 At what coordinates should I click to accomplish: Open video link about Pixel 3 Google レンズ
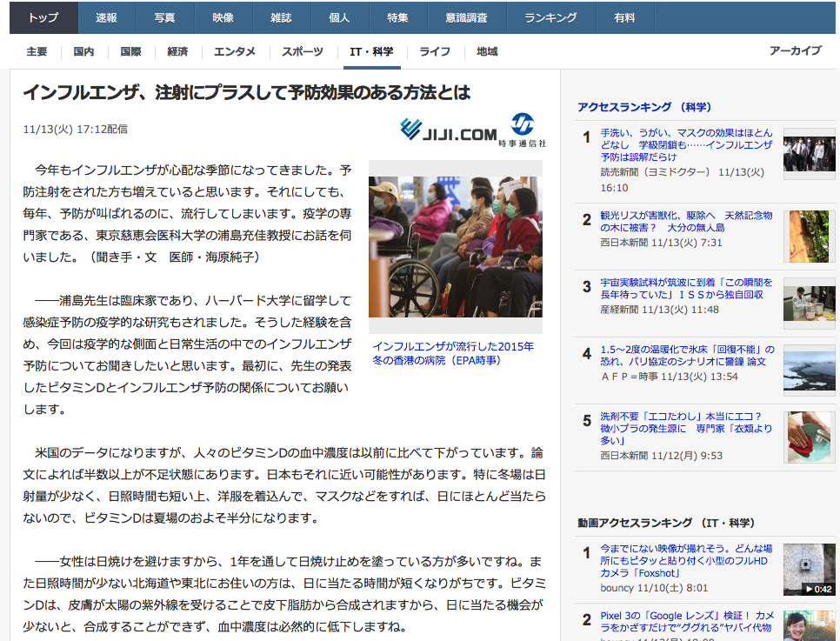pyautogui.click(x=687, y=622)
